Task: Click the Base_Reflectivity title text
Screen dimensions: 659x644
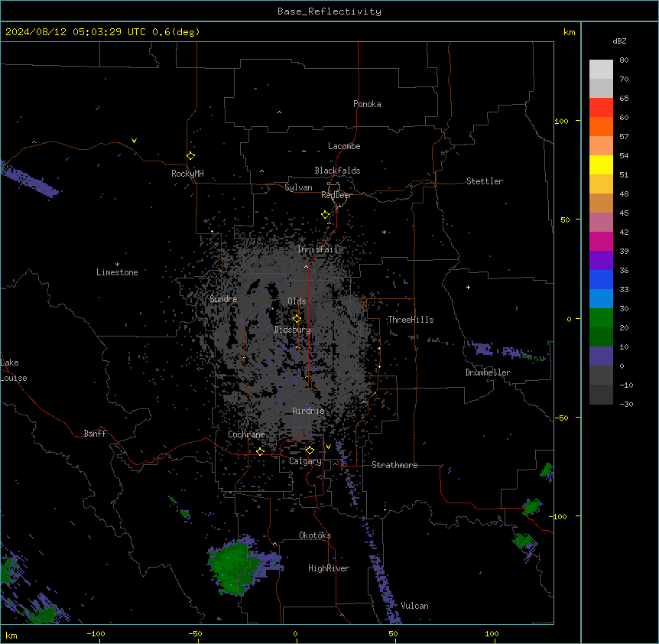Action: 329,11
